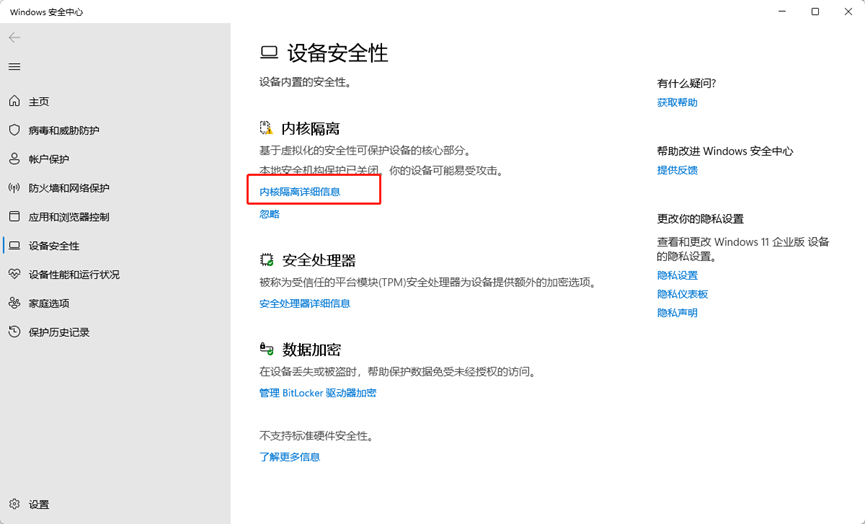The image size is (865, 524).
Task: Open 隐私声明 link
Action: pyautogui.click(x=677, y=313)
